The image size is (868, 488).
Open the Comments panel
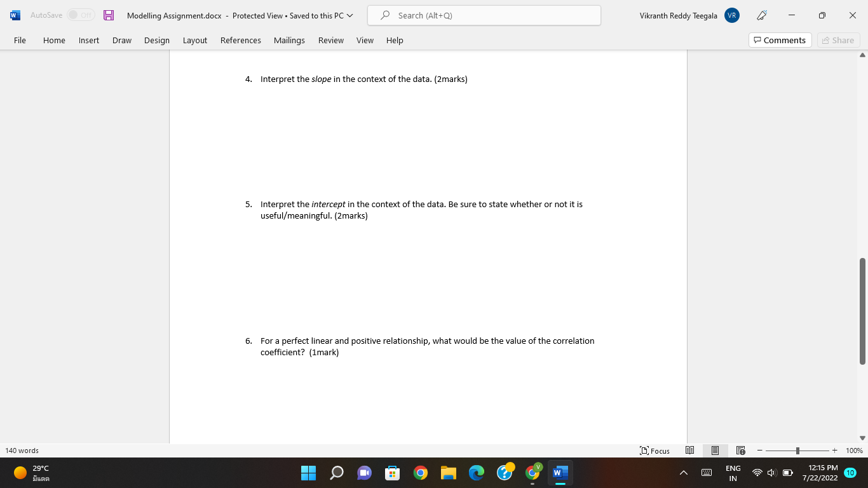click(x=780, y=40)
